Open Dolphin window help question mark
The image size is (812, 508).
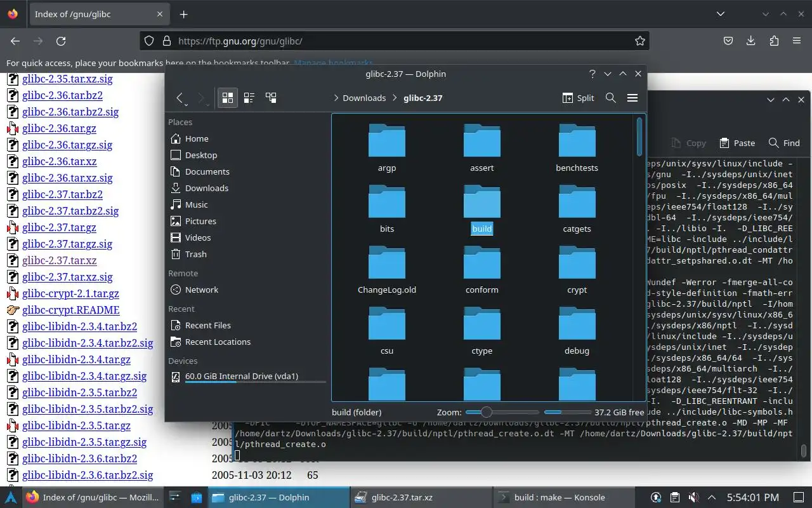click(593, 74)
